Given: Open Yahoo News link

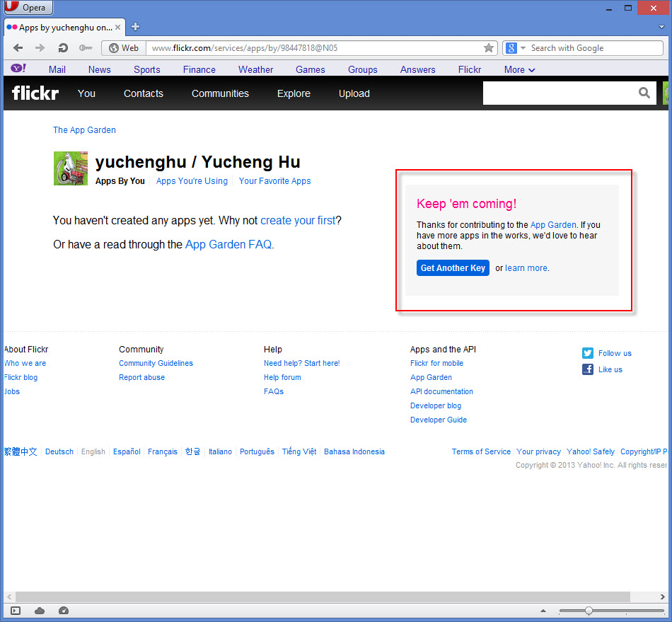Looking at the screenshot, I should click(x=100, y=69).
